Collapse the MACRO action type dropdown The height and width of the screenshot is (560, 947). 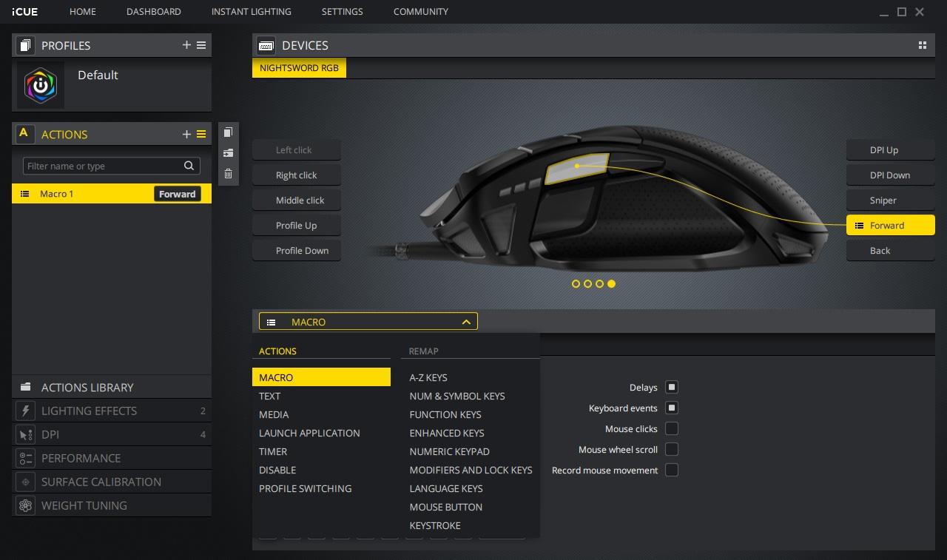click(368, 322)
